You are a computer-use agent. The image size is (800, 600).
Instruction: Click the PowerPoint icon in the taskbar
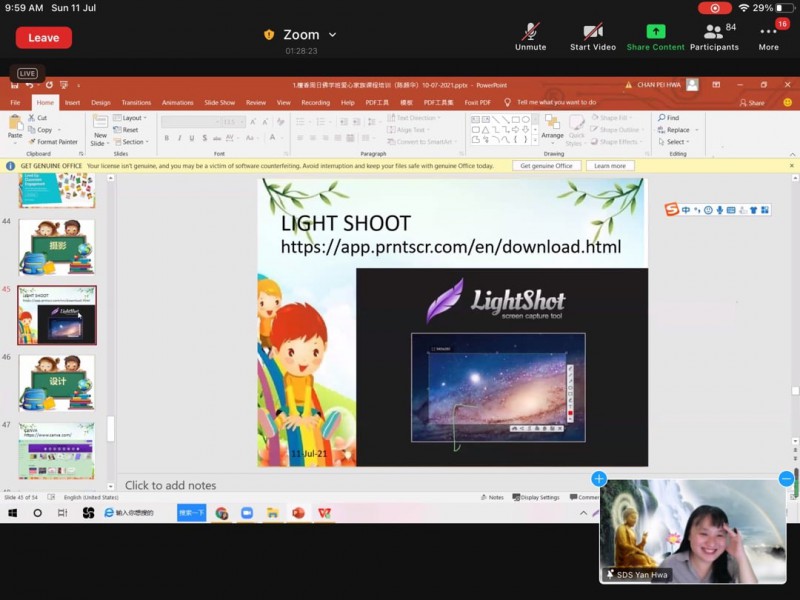pos(298,513)
